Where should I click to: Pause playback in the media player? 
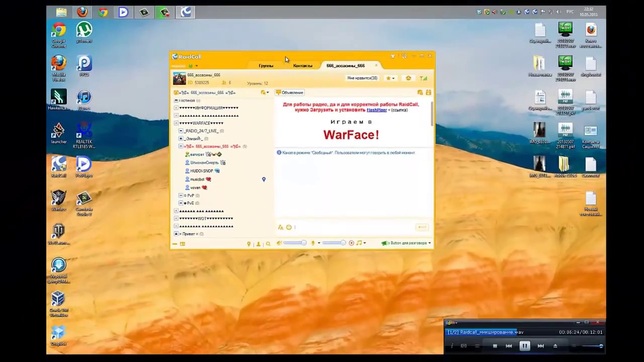[x=525, y=346]
